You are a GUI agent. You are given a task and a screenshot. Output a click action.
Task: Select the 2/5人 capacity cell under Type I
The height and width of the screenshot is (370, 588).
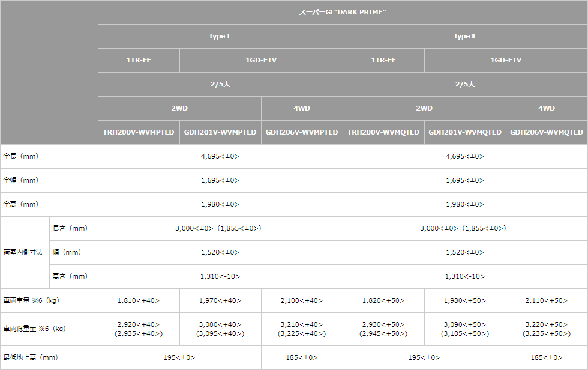click(220, 85)
